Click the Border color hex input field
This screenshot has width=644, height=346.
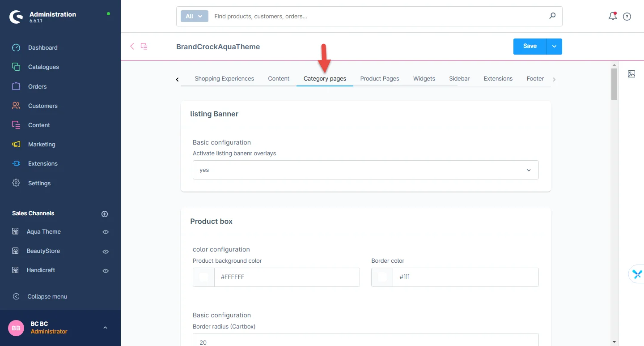coord(465,277)
